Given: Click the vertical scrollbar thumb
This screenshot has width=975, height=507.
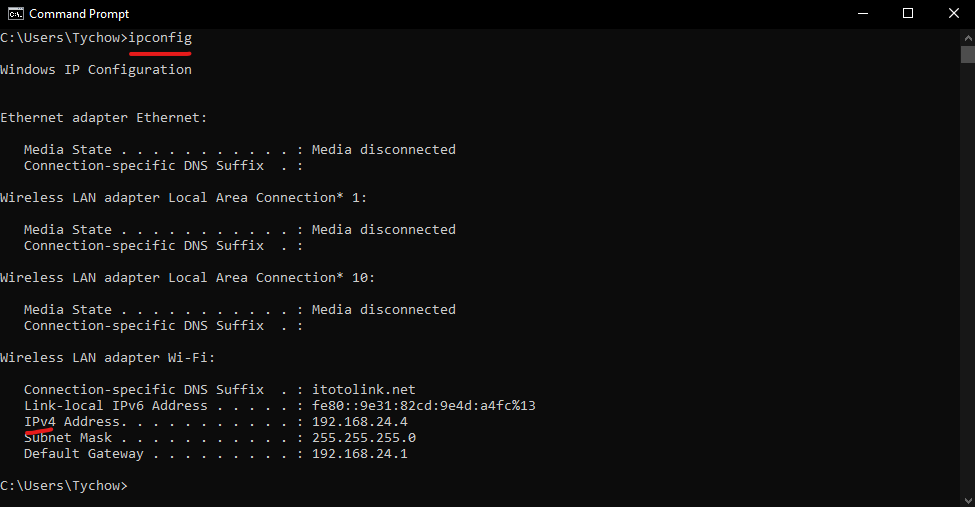Looking at the screenshot, I should pyautogui.click(x=967, y=54).
